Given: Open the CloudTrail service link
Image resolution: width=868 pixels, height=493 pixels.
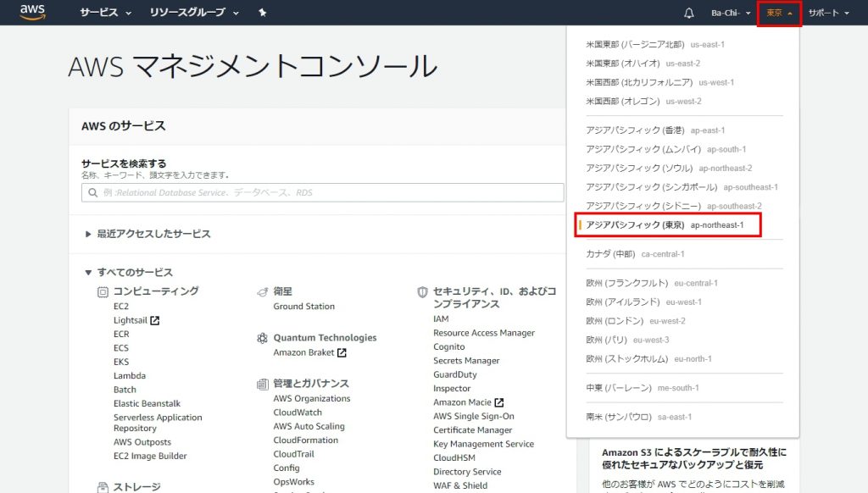Looking at the screenshot, I should (293, 454).
